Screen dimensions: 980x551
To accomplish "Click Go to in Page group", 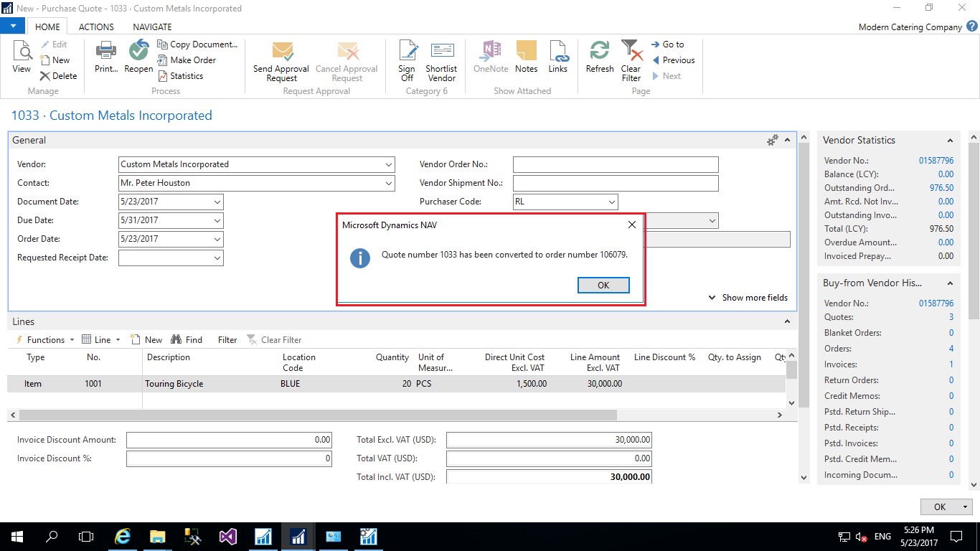I will tap(667, 44).
